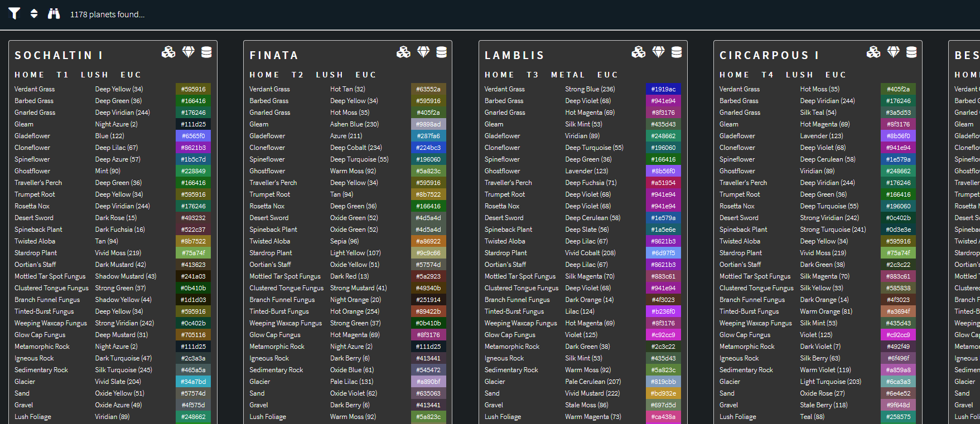Select 'Strong Turquoise (241)' in Circarpous I

(833, 230)
